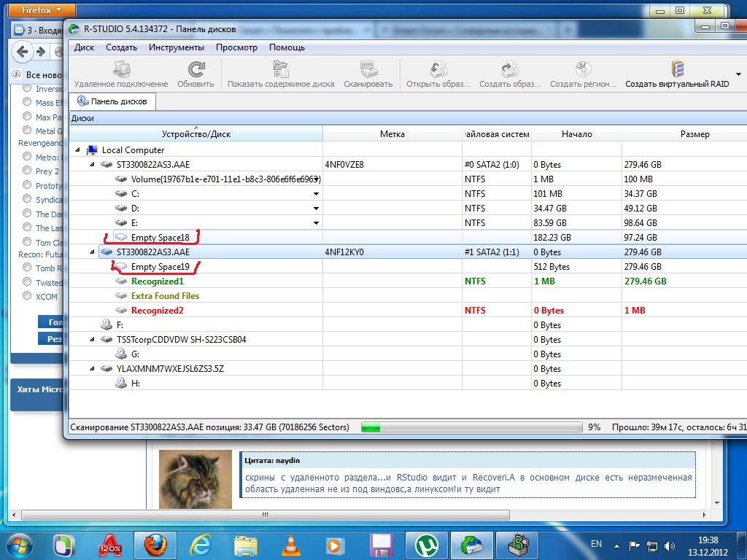Click the Создать регион toolbar icon

[583, 69]
